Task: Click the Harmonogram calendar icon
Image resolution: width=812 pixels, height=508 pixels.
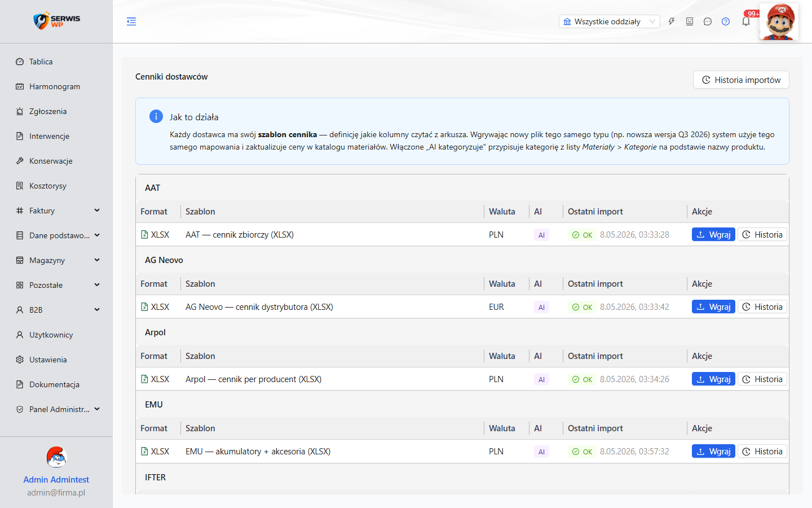Action: point(20,86)
